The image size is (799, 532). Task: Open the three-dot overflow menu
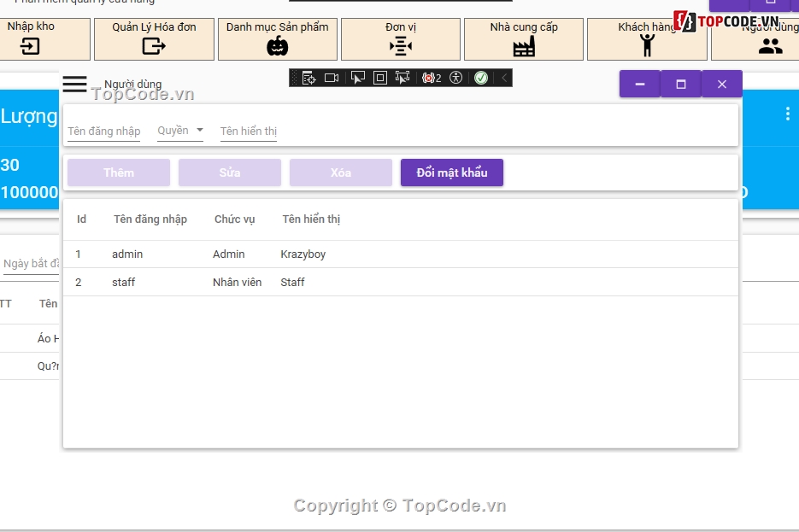(x=787, y=114)
